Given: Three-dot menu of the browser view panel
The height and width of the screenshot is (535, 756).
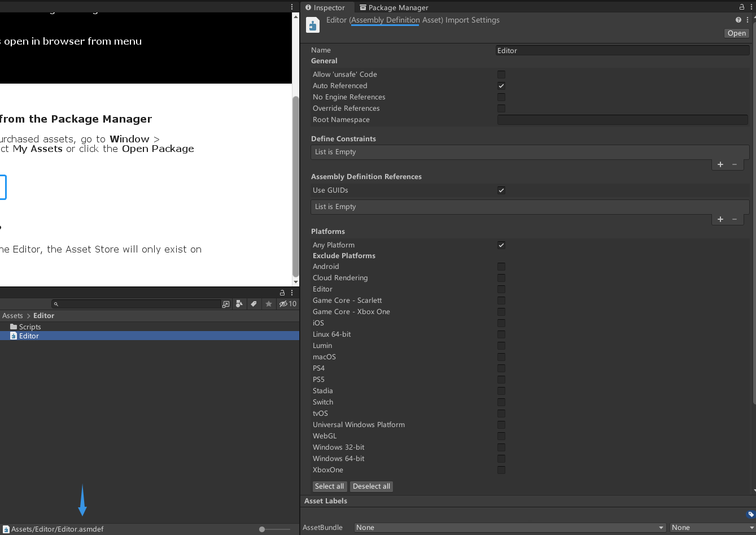Looking at the screenshot, I should point(292,7).
